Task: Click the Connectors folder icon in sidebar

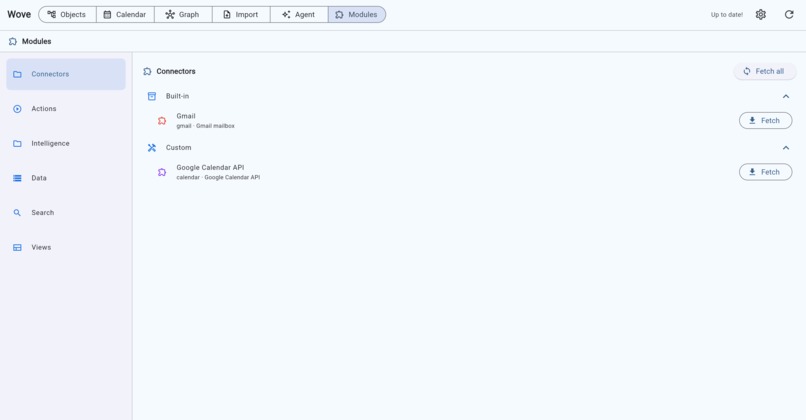Action: click(x=17, y=74)
